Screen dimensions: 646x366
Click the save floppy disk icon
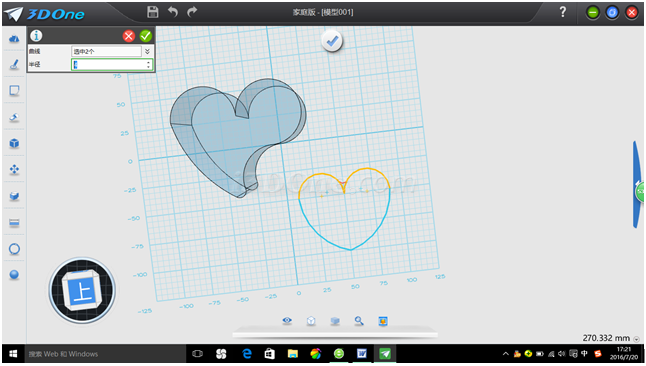tap(153, 12)
